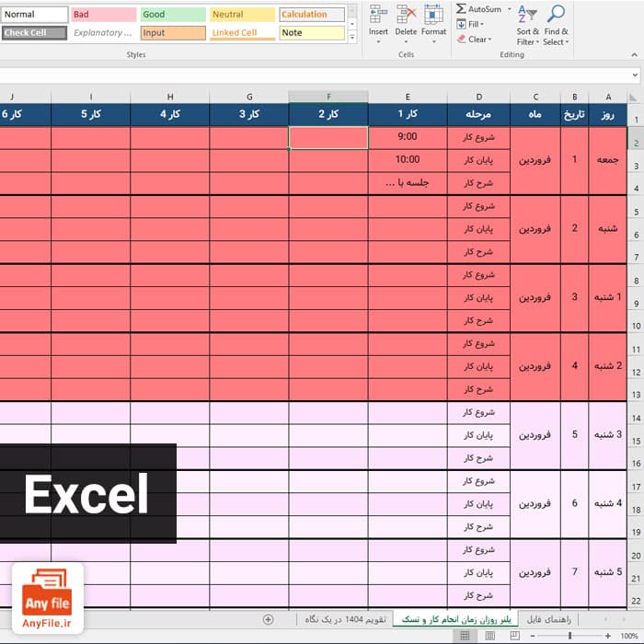Apply the Bad cell style
Image resolution: width=644 pixels, height=644 pixels.
click(x=103, y=15)
